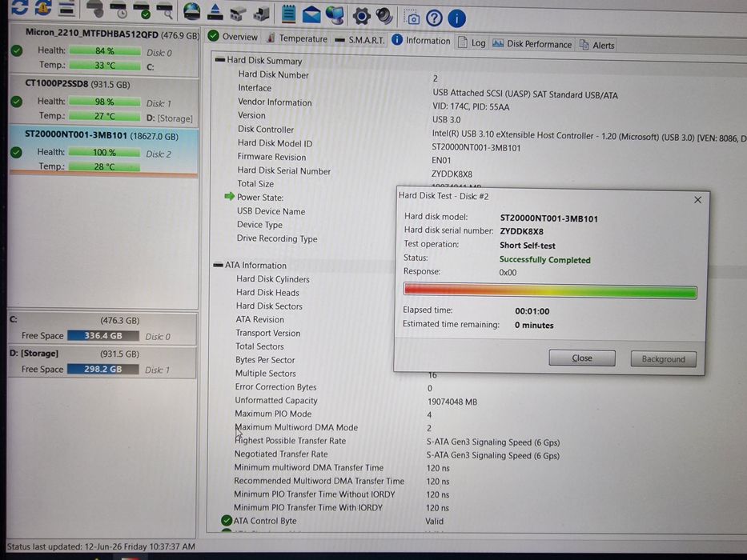Switch to the Disk Performance tab
Viewport: 747px width, 560px height.
tap(532, 44)
